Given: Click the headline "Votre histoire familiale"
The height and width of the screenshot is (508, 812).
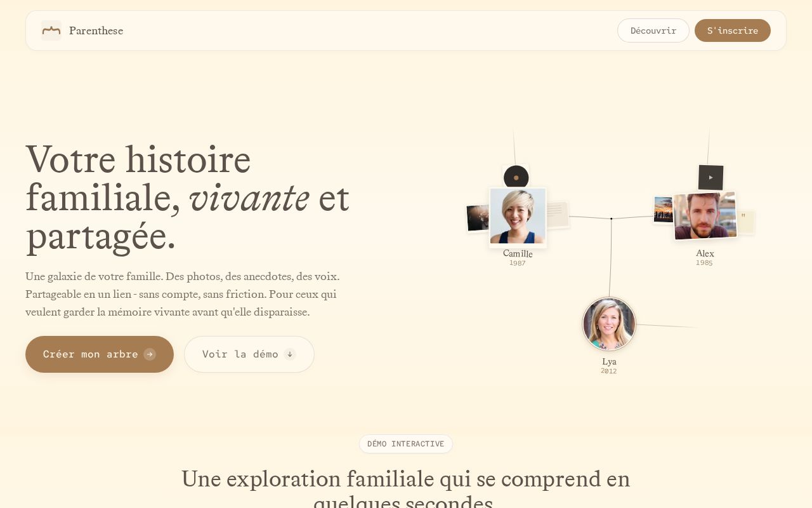Looking at the screenshot, I should (188, 197).
